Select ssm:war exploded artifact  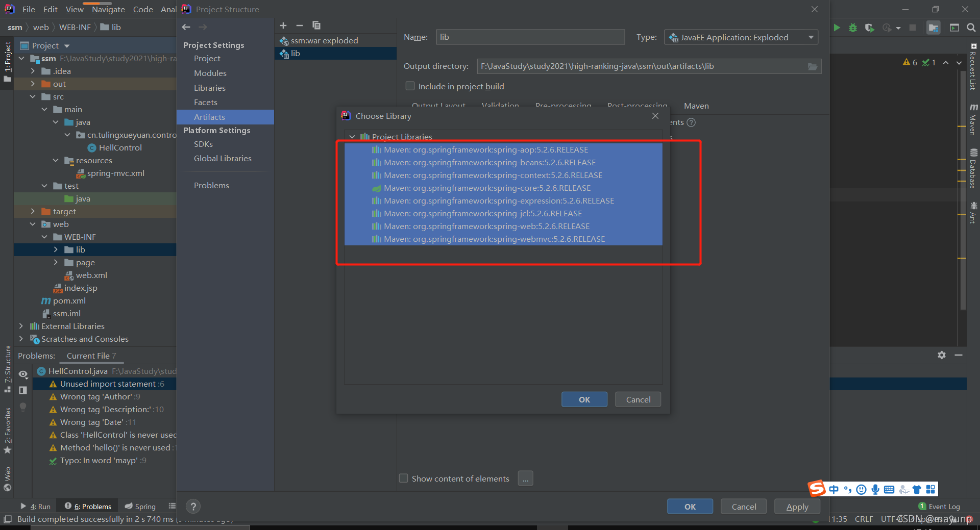335,40
